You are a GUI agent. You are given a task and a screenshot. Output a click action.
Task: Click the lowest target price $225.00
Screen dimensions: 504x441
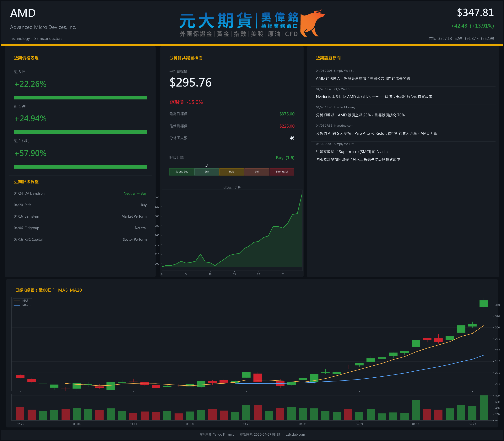tap(287, 126)
